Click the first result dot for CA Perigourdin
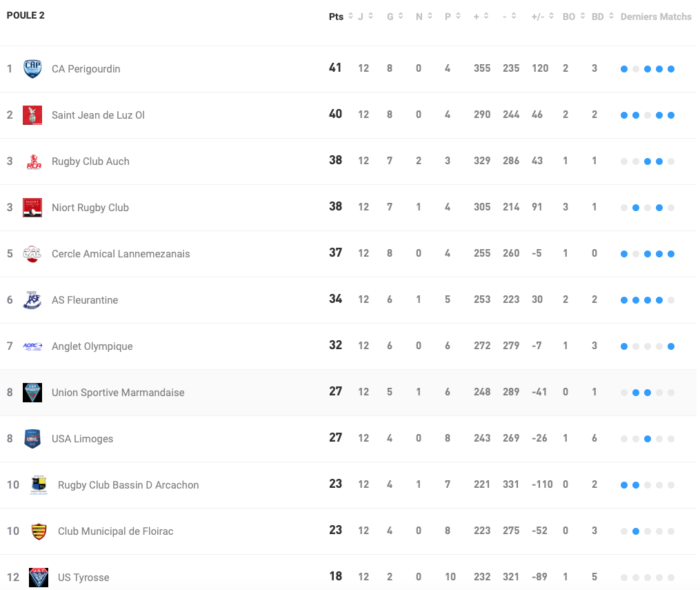700x590 pixels. [x=623, y=68]
